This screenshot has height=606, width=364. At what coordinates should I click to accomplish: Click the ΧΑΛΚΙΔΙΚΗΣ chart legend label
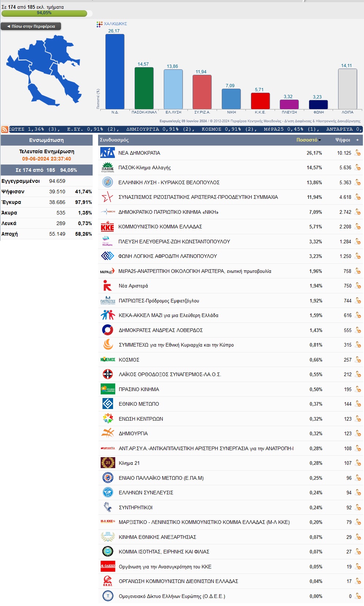[x=115, y=24]
